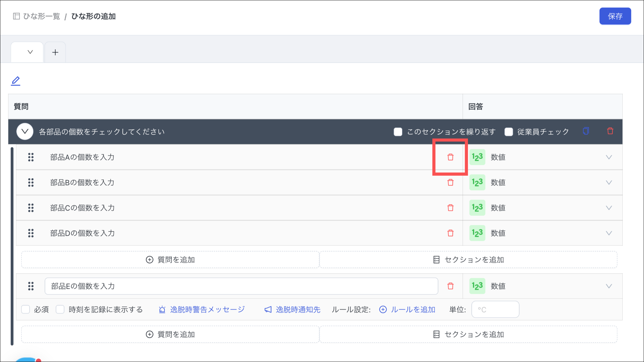644x362 pixels.
Task: Add a new tab with plus
Action: click(x=55, y=52)
